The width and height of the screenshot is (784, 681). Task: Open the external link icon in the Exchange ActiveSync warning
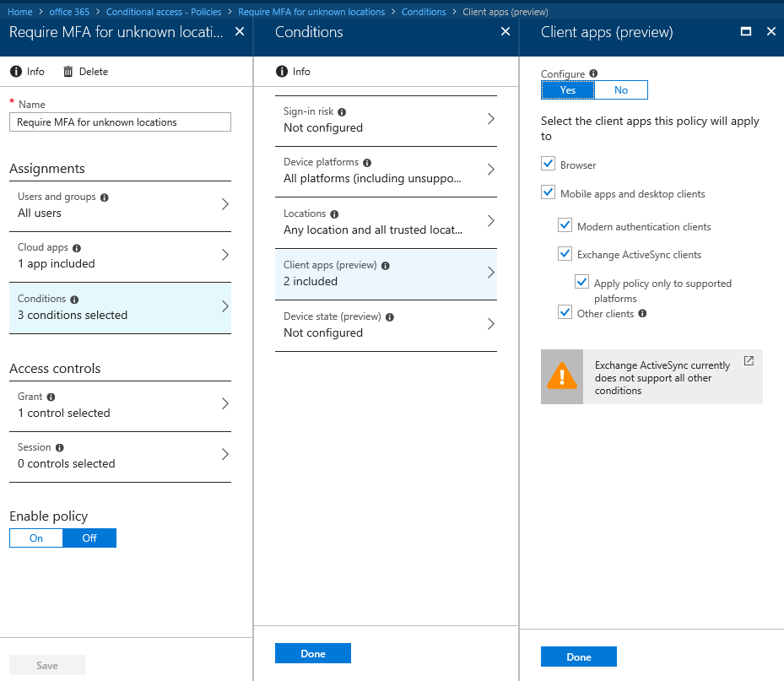pyautogui.click(x=749, y=361)
